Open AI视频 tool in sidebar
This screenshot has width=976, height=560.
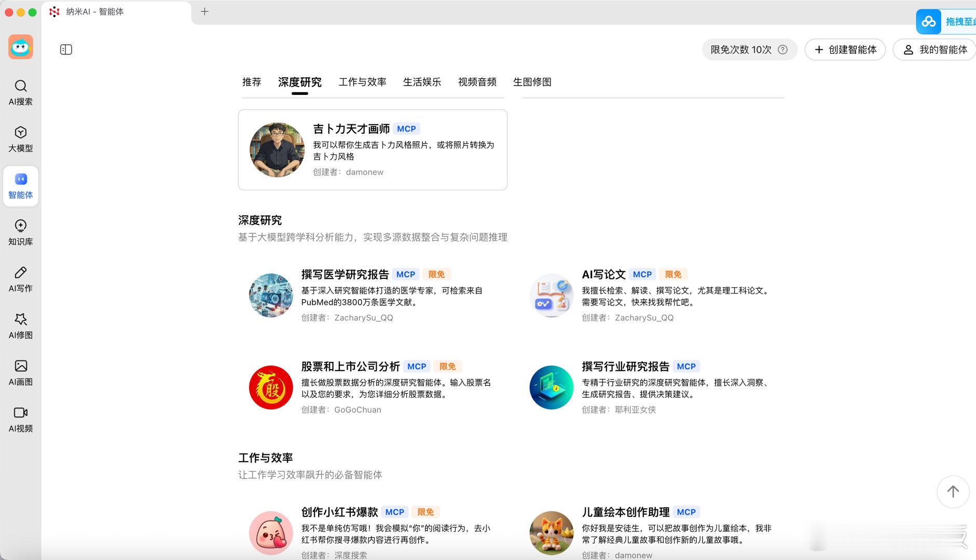21,419
